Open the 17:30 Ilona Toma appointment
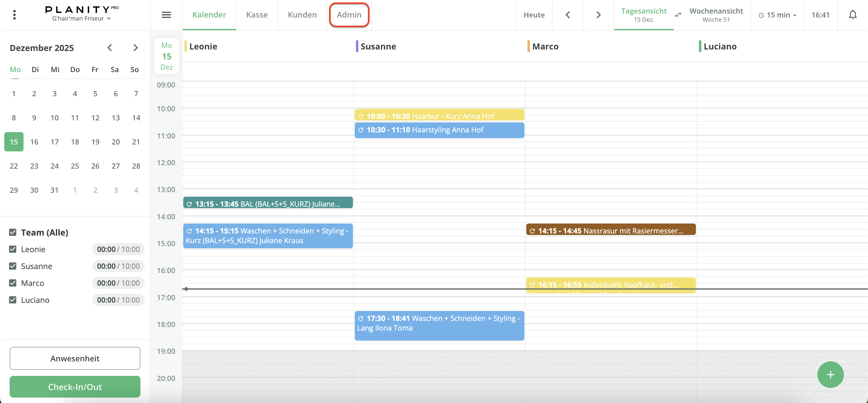 439,325
